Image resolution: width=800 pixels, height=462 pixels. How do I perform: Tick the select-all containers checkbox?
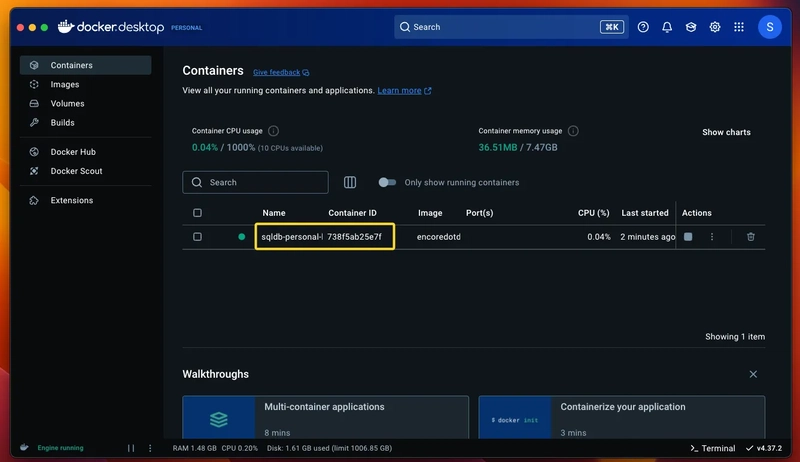(x=197, y=213)
